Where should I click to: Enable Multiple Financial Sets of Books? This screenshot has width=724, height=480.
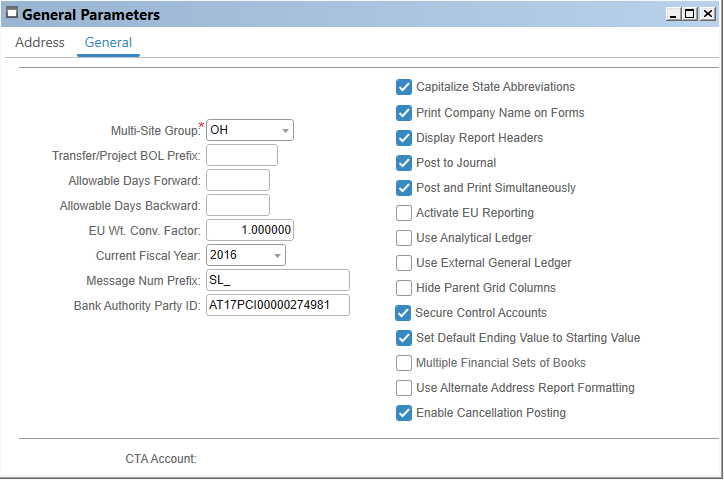404,362
